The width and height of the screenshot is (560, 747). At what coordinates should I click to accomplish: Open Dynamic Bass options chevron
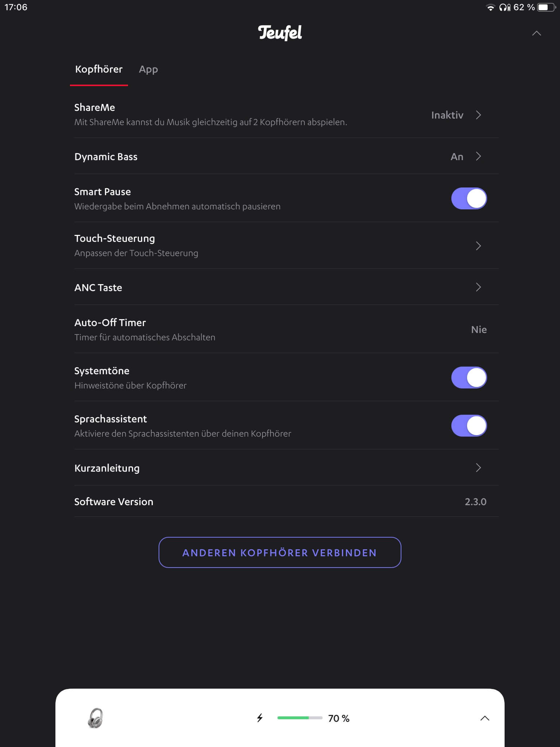click(x=478, y=156)
